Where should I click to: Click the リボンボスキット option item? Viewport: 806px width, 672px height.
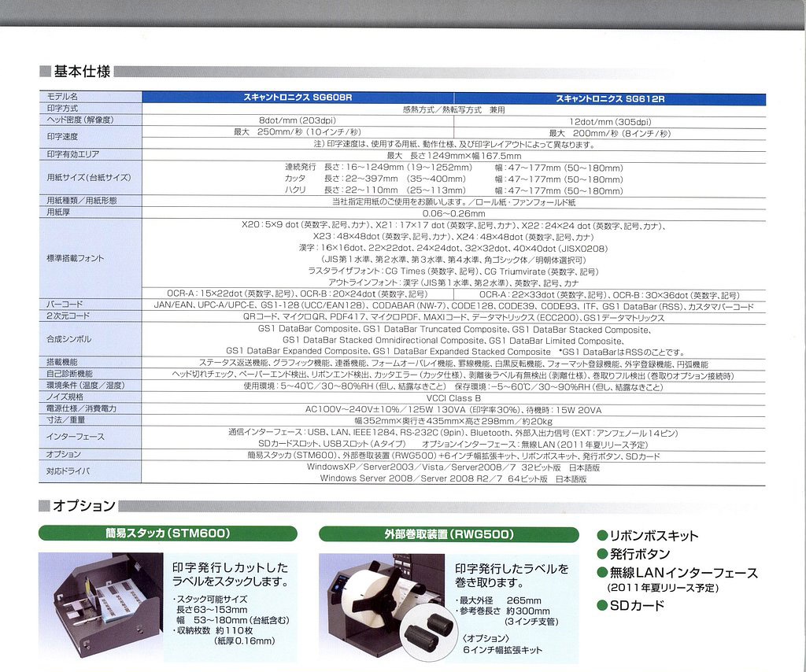pyautogui.click(x=648, y=536)
